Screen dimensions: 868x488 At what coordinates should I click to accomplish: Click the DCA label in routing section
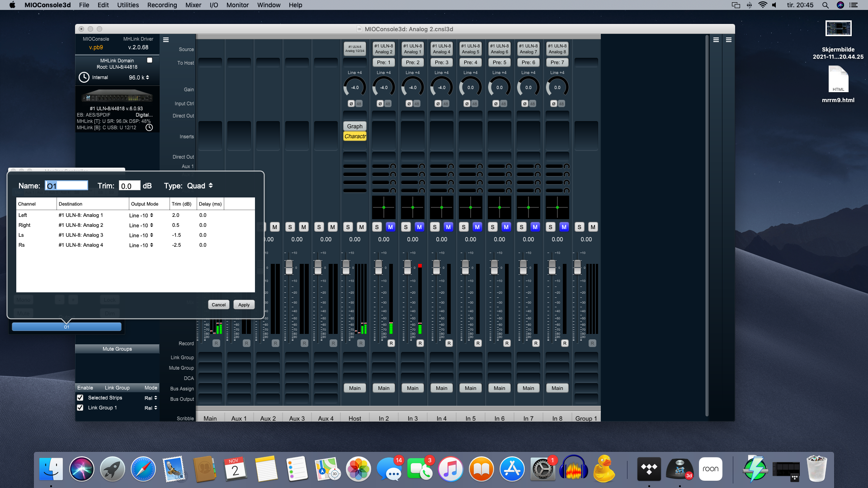coord(189,378)
